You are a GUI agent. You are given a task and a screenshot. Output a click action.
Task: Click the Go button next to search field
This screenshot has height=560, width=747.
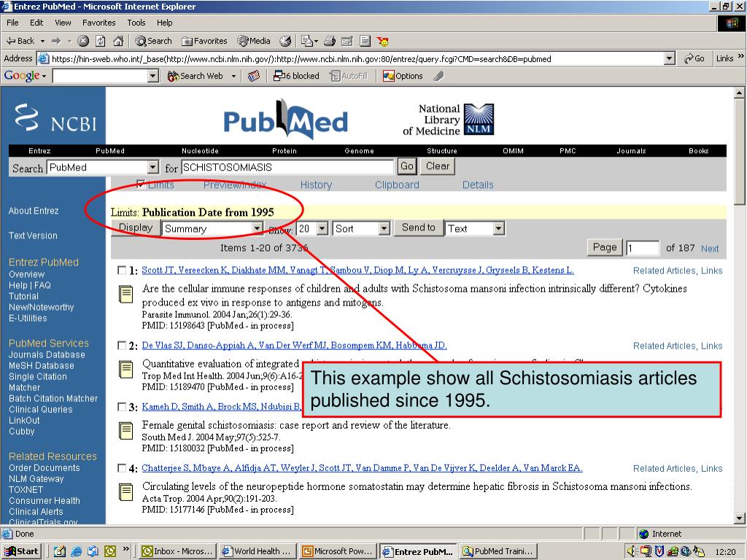[407, 166]
